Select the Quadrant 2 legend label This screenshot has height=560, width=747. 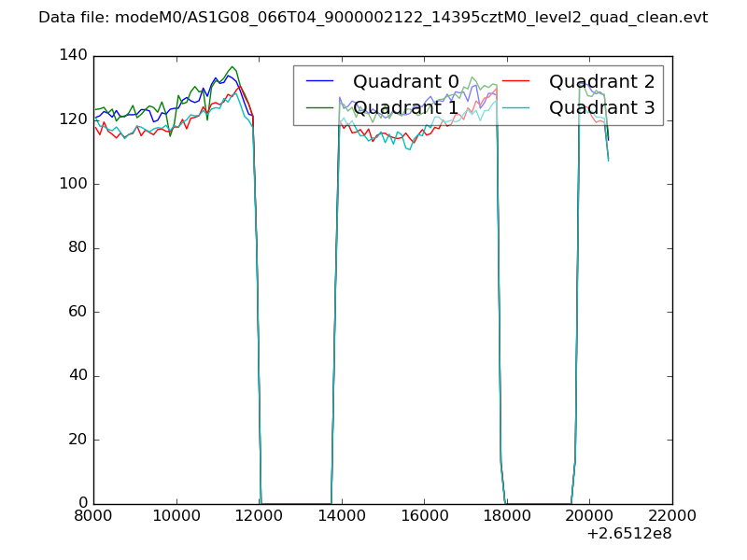pyautogui.click(x=601, y=81)
